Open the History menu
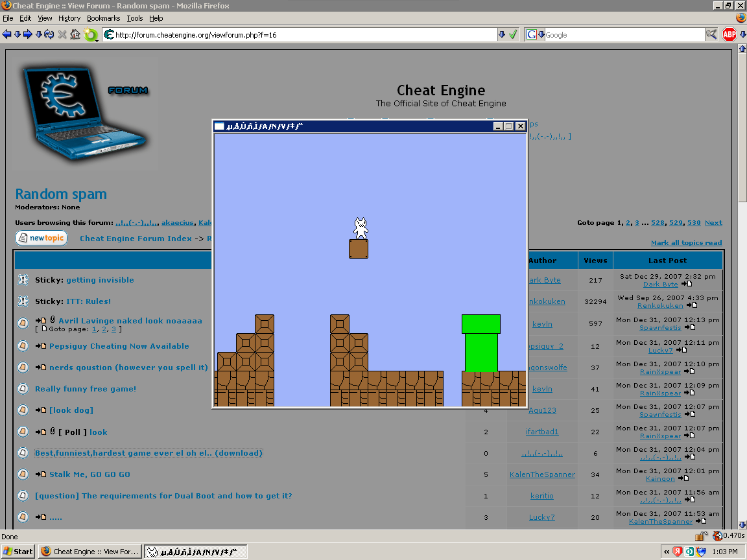 69,18
